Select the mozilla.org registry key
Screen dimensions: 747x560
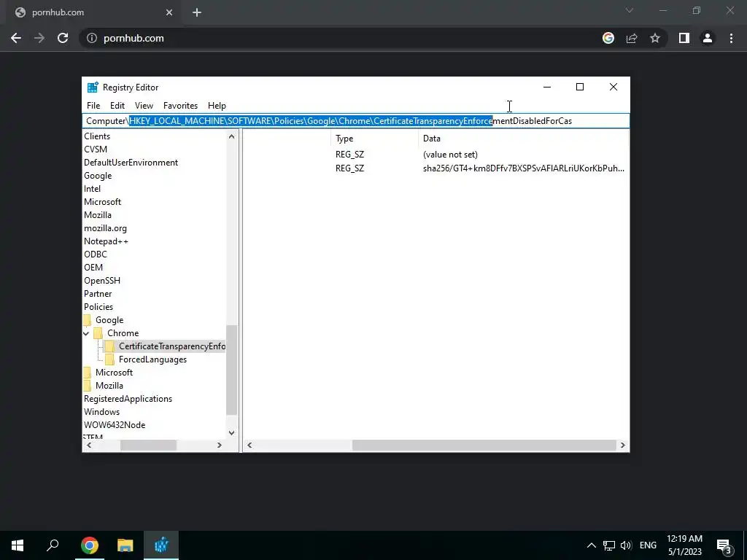point(105,228)
